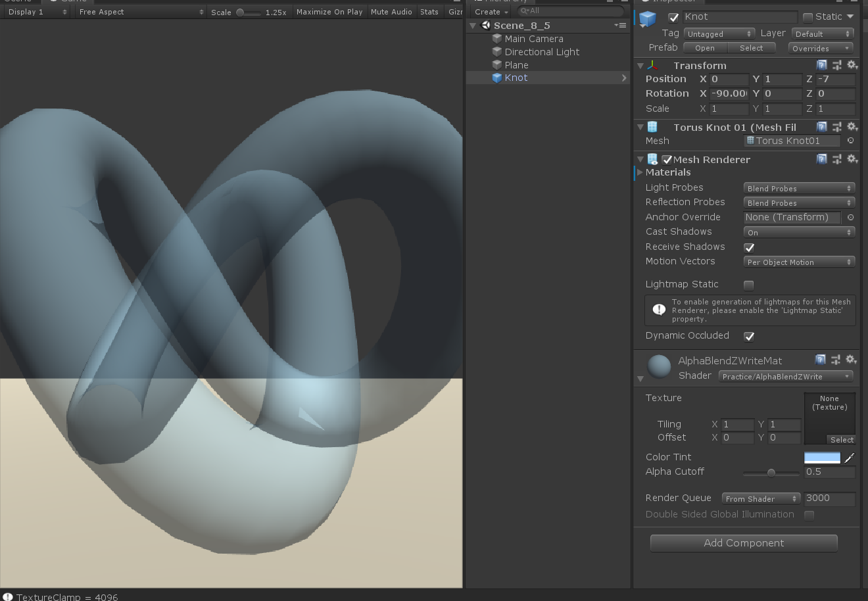Click the Unity scene icon beside Scene_8_5

(485, 26)
